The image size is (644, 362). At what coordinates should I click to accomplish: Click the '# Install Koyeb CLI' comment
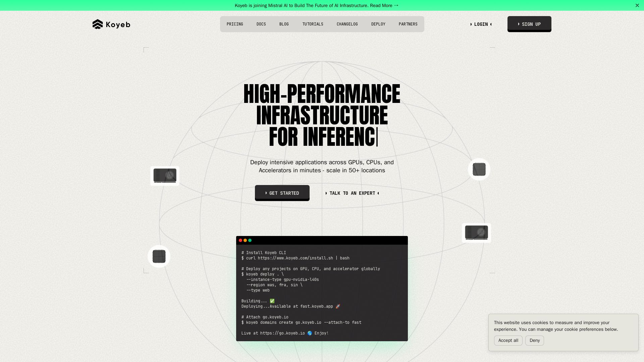pyautogui.click(x=264, y=253)
